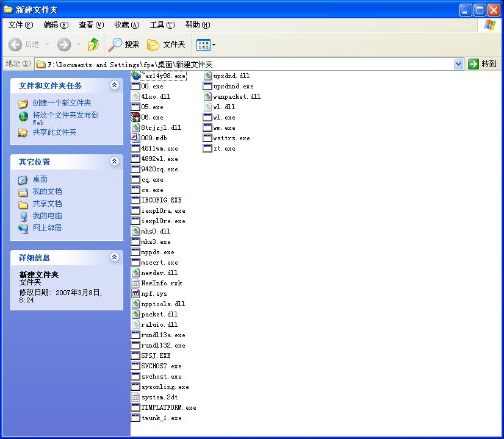Toggle the Folders (文件夹) pane button
The image size is (504, 439).
click(x=166, y=45)
